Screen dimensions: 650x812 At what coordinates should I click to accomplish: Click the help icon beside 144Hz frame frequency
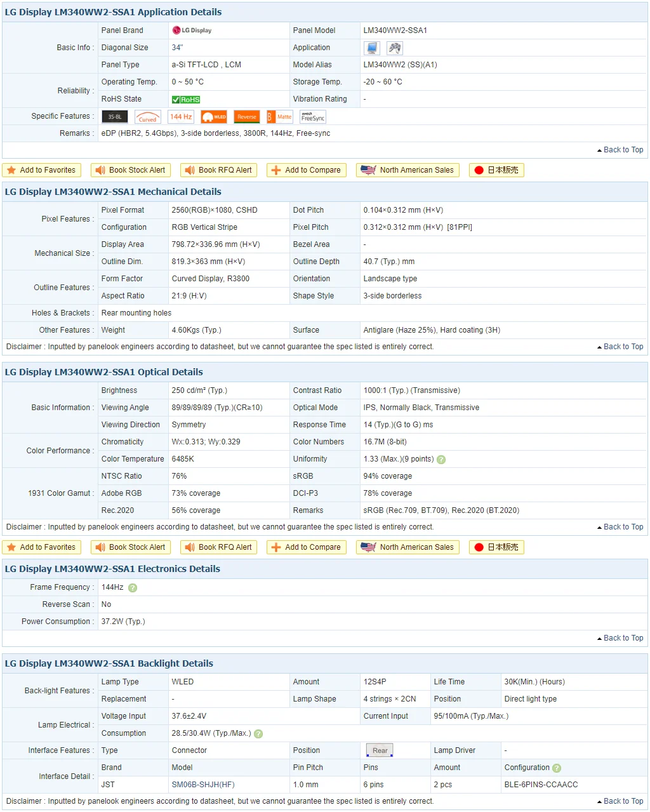point(133,588)
